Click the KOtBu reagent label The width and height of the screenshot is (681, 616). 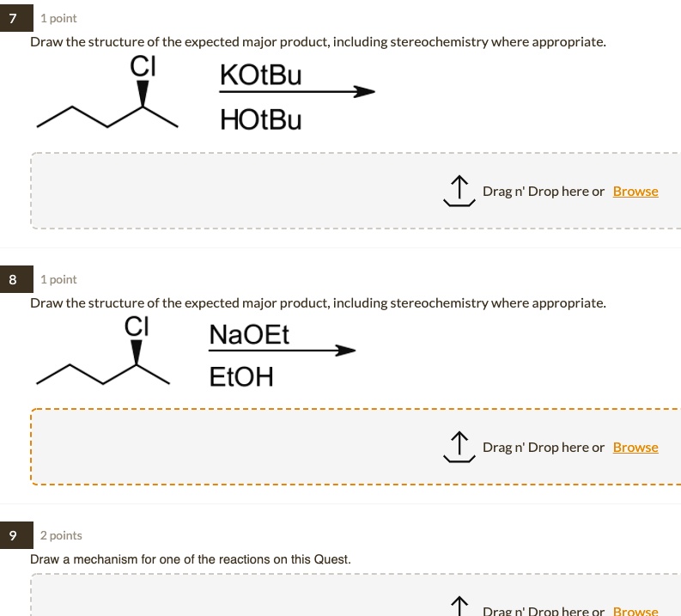(x=261, y=76)
